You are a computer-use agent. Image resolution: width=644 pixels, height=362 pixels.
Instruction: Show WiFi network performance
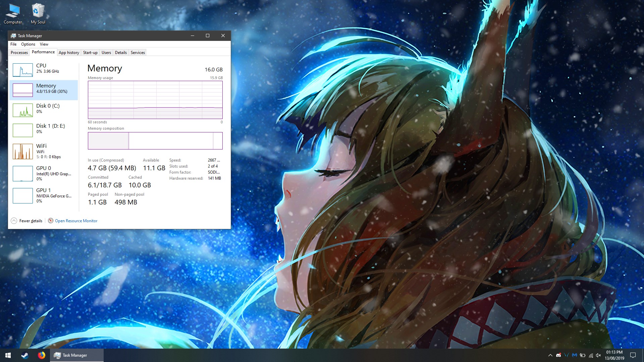pyautogui.click(x=44, y=151)
